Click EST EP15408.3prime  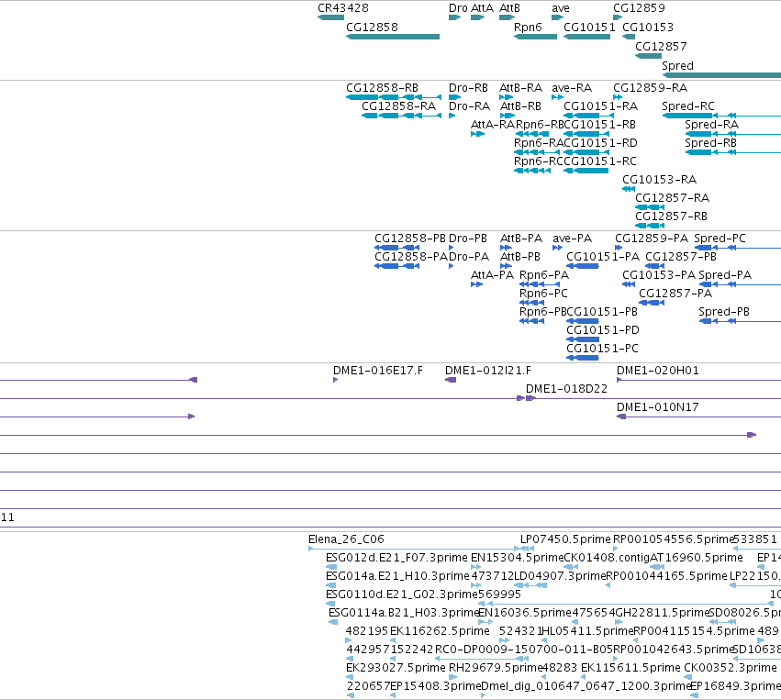[x=393, y=695]
